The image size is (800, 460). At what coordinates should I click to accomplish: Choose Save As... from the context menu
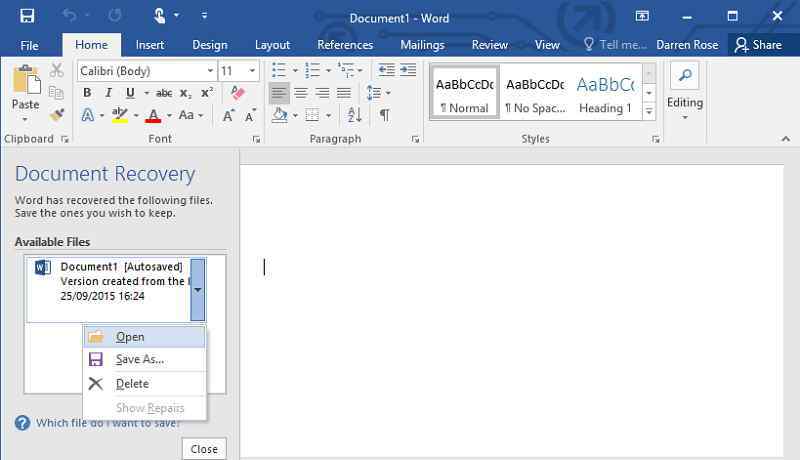(145, 360)
